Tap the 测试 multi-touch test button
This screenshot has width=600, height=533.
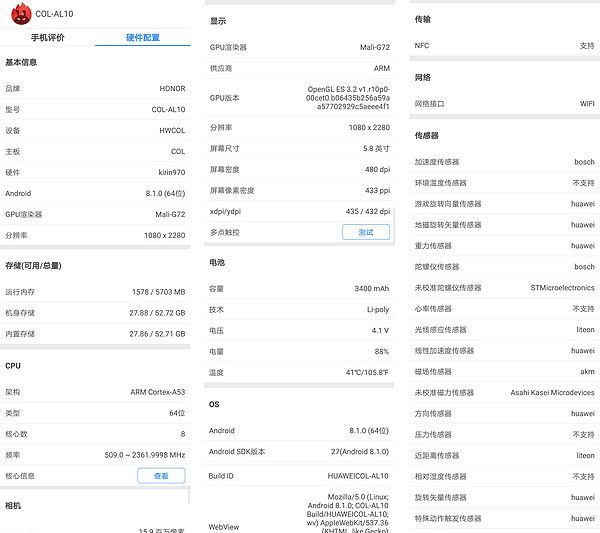point(366,232)
